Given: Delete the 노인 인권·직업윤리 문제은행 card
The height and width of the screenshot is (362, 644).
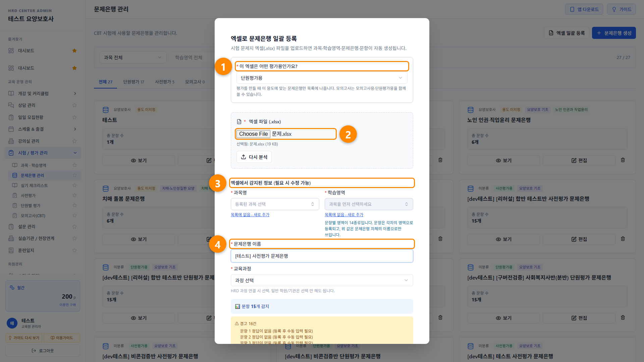Looking at the screenshot, I should coord(623,160).
